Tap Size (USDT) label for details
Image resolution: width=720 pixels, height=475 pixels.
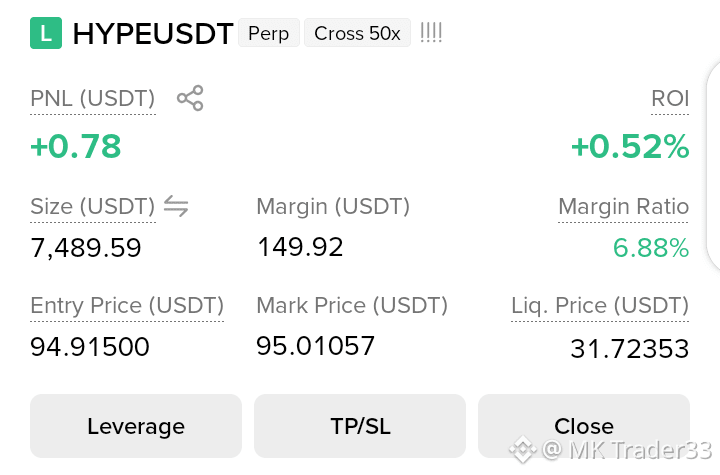(x=93, y=206)
